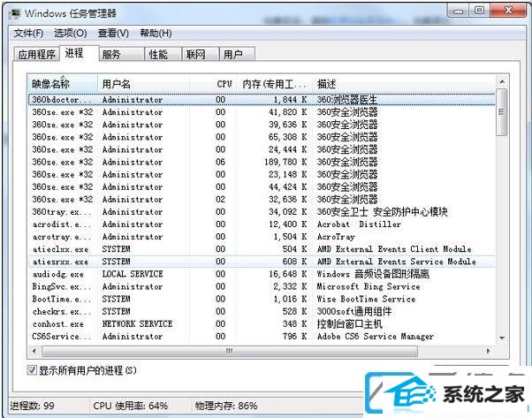Select 360se.exe row using 24,444 K
The height and width of the screenshot is (418, 532).
point(262,149)
